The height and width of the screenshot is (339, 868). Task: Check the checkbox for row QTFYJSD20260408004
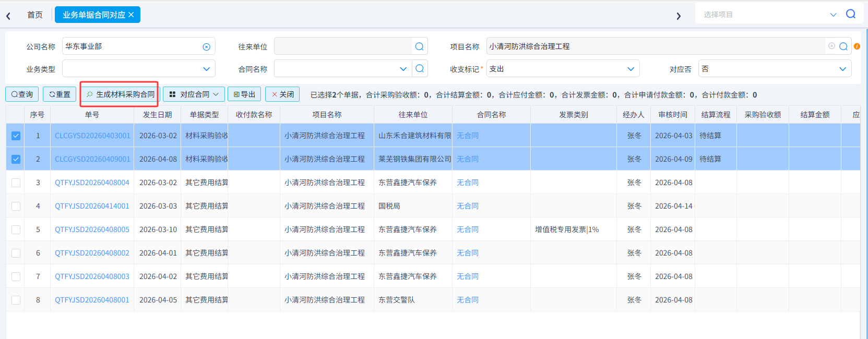[16, 183]
